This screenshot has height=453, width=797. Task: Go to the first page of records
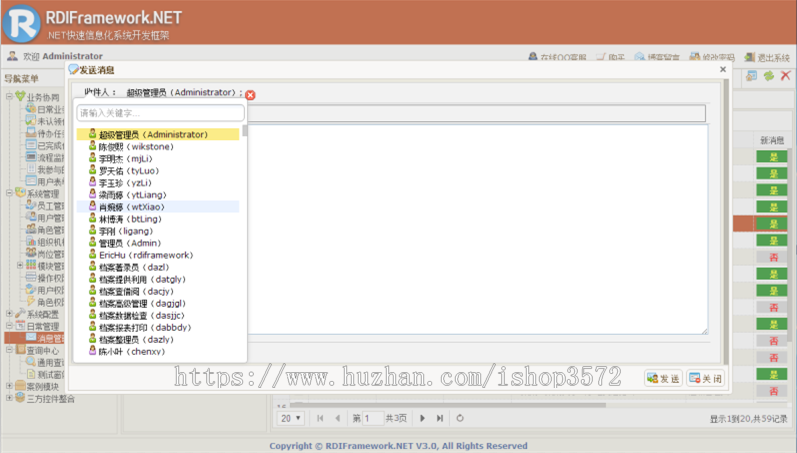320,418
